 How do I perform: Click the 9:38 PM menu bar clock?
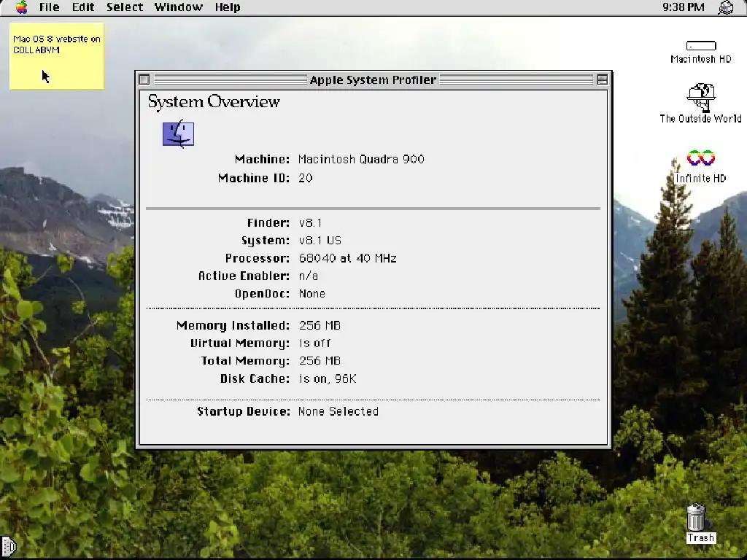click(x=683, y=7)
